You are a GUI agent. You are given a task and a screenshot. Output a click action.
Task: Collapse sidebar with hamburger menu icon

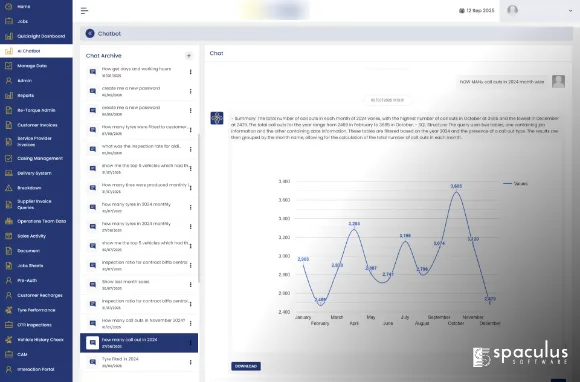point(84,10)
